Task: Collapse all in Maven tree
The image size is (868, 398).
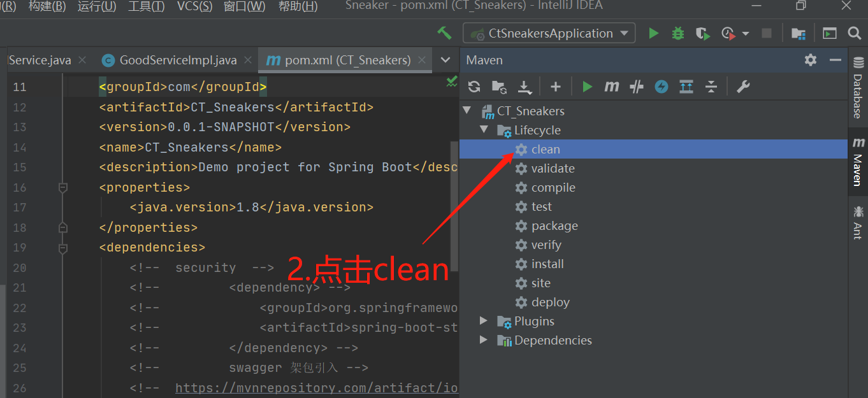Action: click(x=711, y=87)
